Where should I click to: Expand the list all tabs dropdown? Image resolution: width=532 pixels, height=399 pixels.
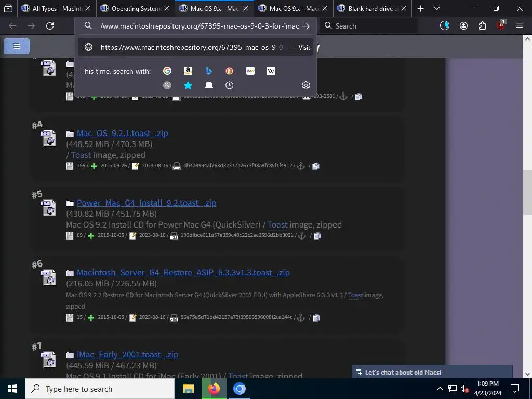coord(437,8)
